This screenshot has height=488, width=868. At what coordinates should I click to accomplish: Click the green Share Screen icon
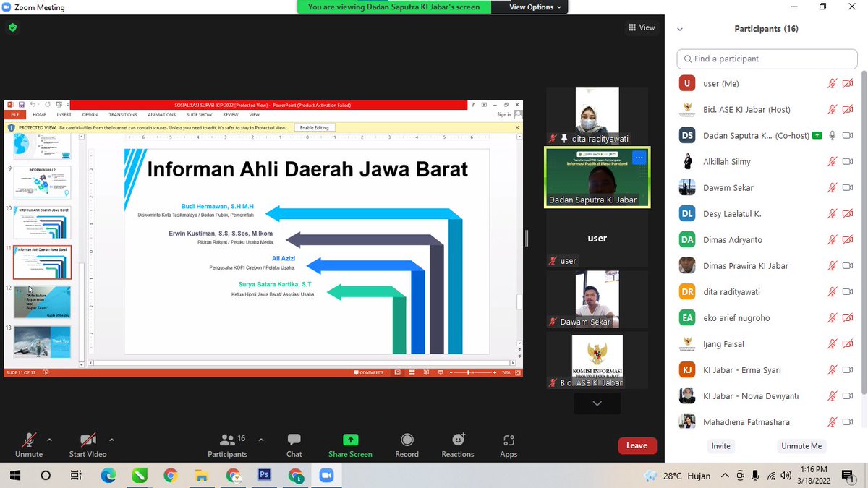(x=350, y=439)
